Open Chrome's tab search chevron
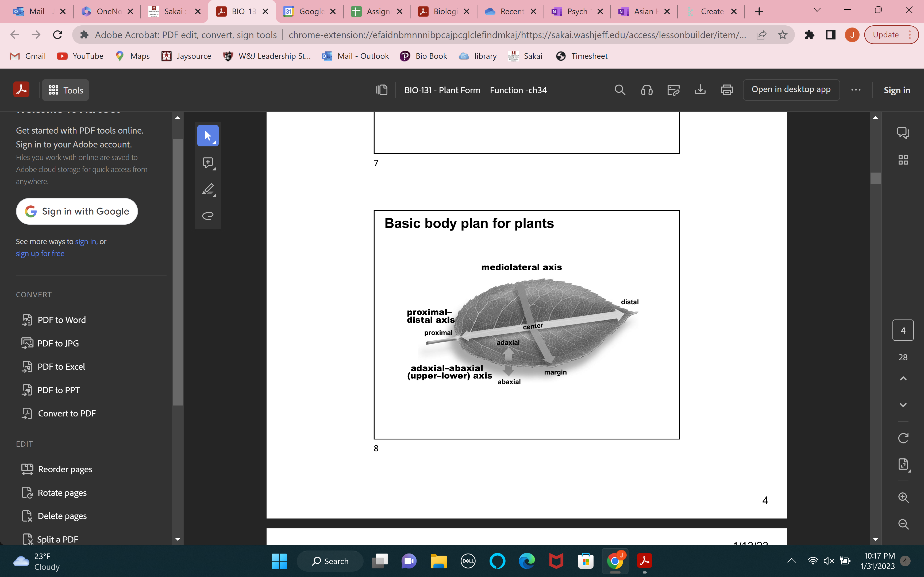The image size is (924, 577). [x=817, y=11]
